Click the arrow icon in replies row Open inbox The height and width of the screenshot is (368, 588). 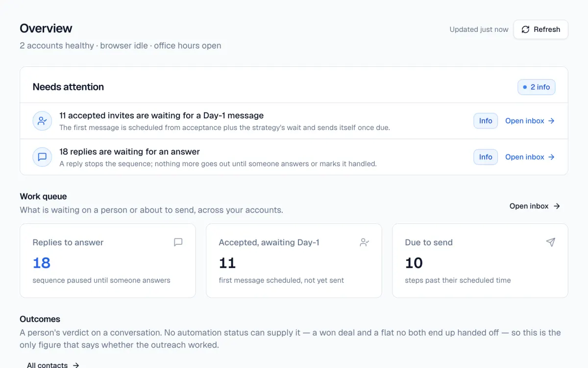click(x=551, y=157)
